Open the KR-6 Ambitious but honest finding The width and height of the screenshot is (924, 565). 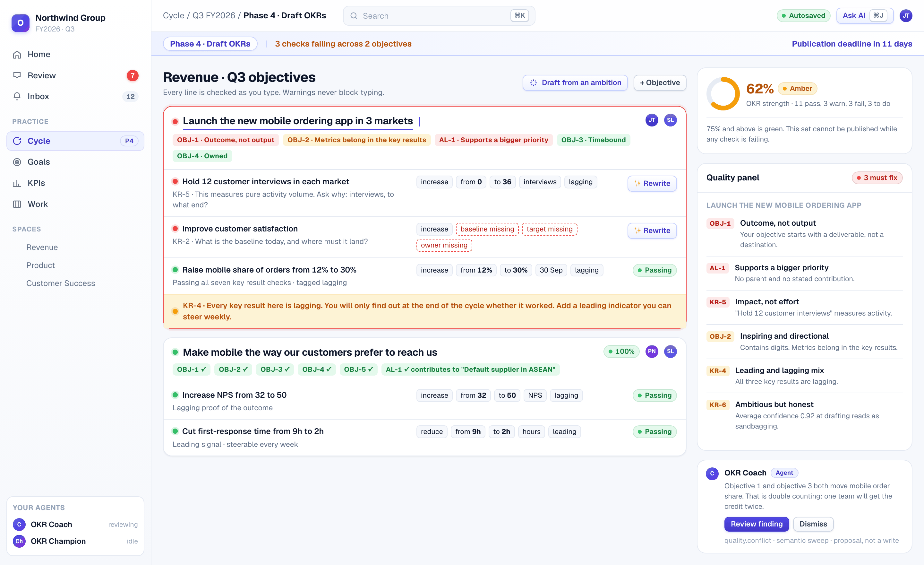[804, 415]
